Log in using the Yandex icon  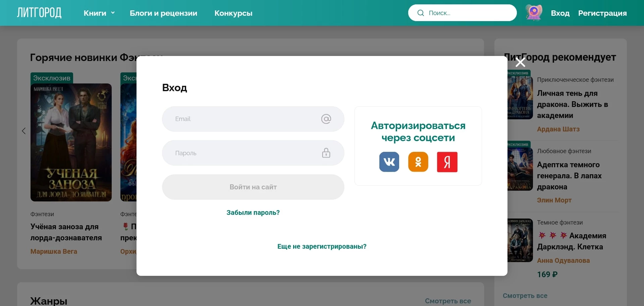point(447,162)
